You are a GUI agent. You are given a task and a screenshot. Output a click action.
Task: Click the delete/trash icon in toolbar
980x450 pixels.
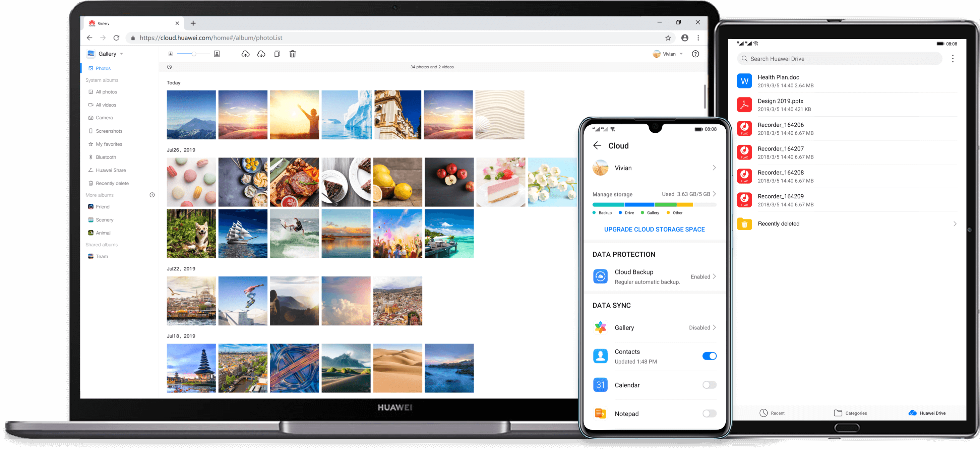point(292,54)
